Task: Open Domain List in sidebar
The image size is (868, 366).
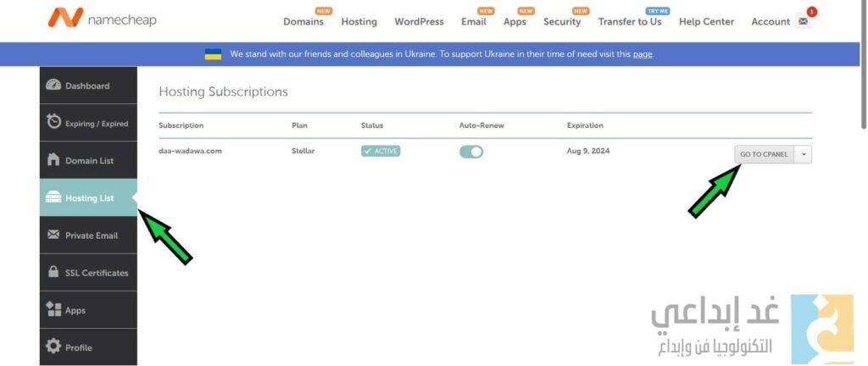Action: tap(88, 160)
